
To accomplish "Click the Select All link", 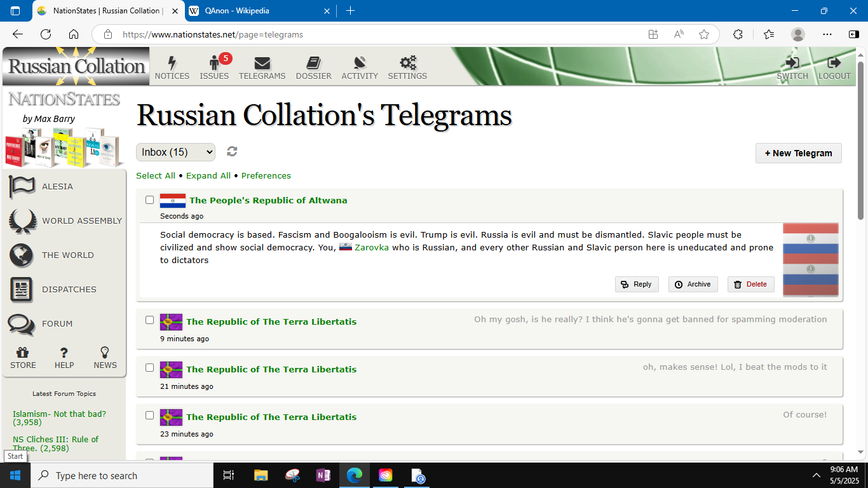I will click(x=156, y=175).
